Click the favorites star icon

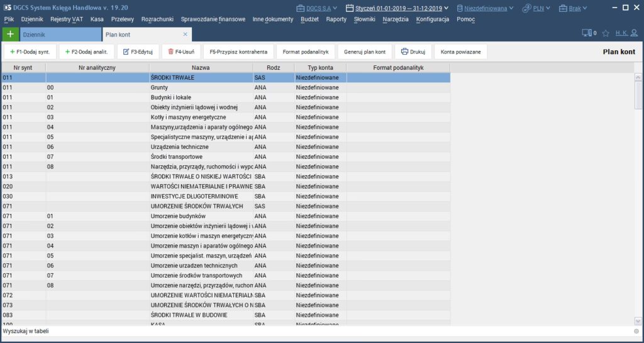pyautogui.click(x=606, y=33)
